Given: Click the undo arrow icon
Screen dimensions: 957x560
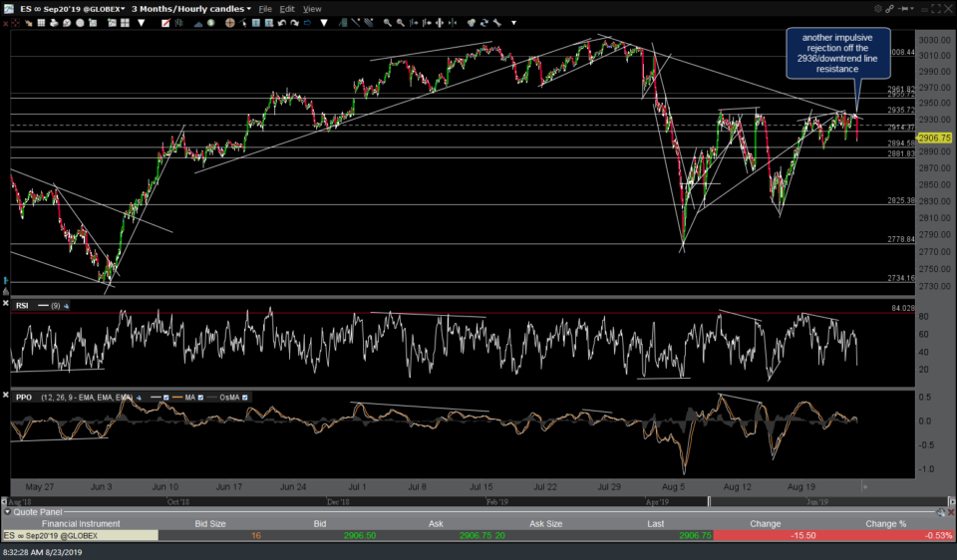Looking at the screenshot, I should (282, 23).
